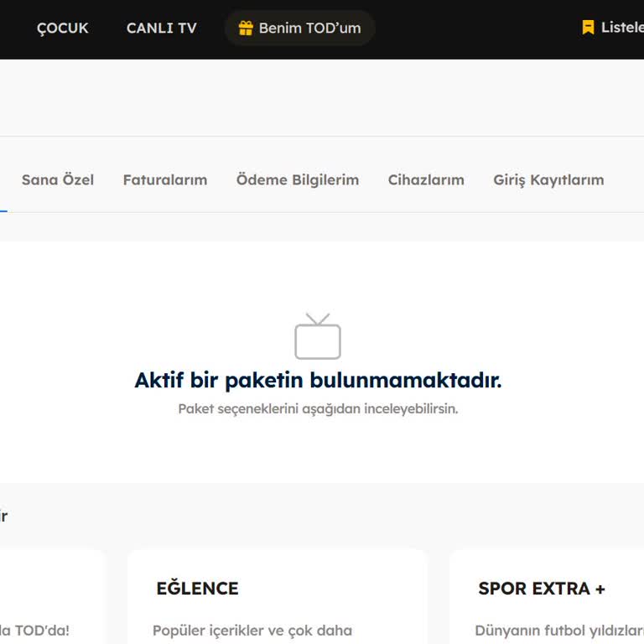Select the SPOR EXTRA + package card
Viewport: 644px width, 644px height.
547,596
